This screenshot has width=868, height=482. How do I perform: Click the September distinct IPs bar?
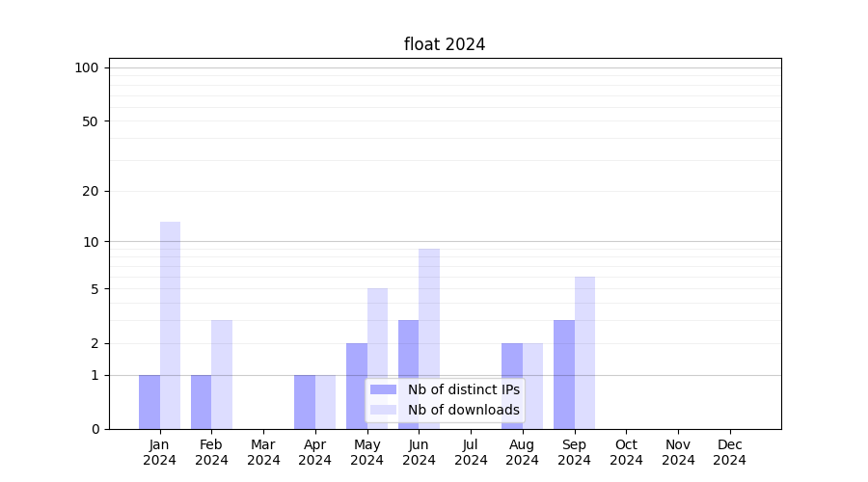tap(564, 374)
